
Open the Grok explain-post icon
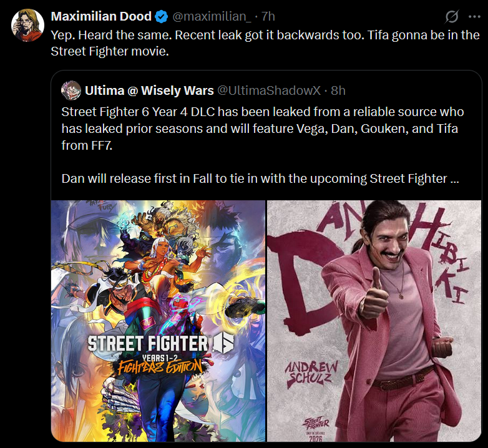451,16
